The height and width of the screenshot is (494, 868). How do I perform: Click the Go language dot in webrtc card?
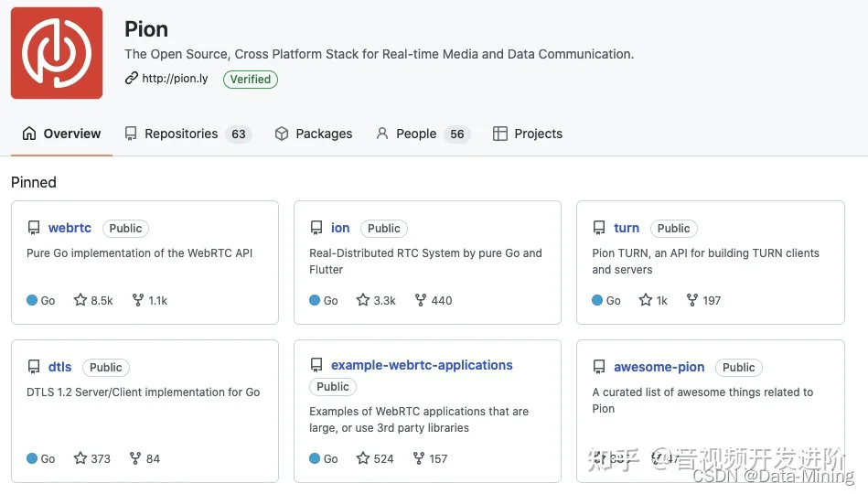click(32, 300)
